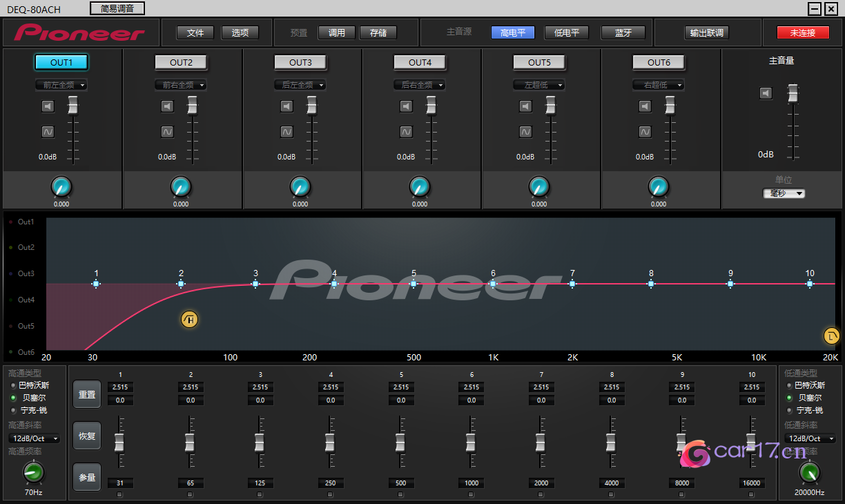This screenshot has height=504, width=845.
Task: Tick the checkbox below the 31 band
Action: pyautogui.click(x=120, y=495)
